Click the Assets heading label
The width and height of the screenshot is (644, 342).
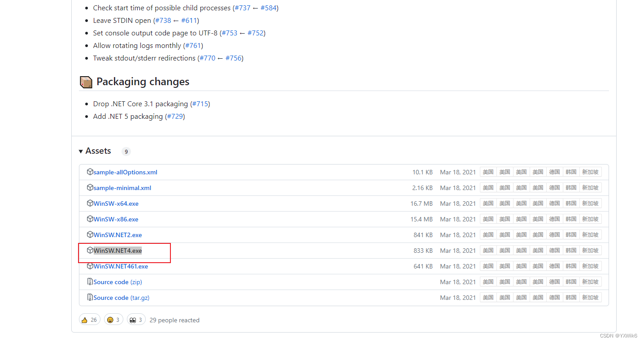tap(98, 151)
